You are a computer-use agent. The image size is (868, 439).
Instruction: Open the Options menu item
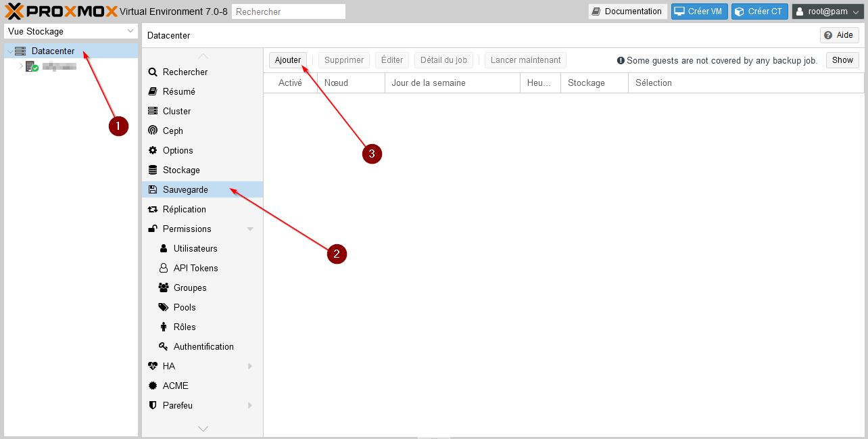tap(178, 150)
